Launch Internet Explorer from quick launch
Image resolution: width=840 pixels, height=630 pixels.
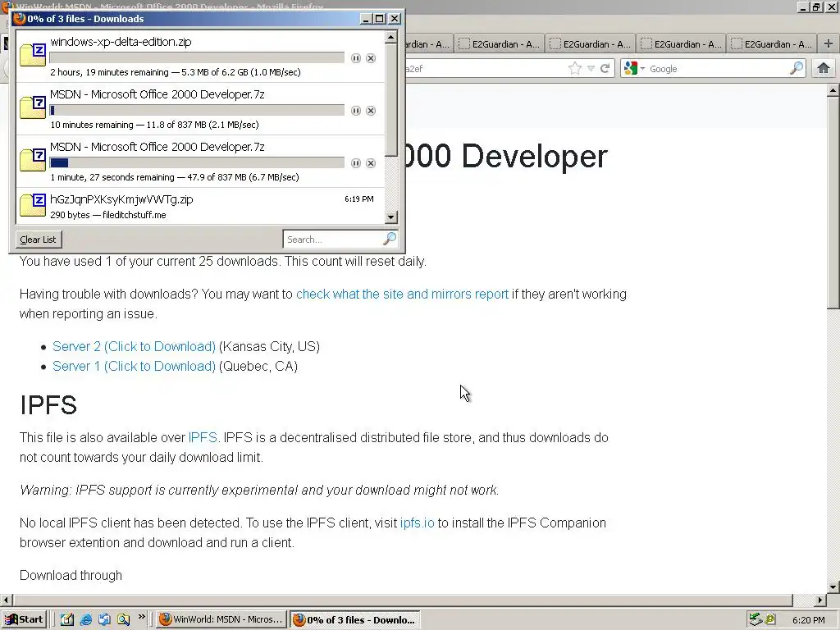click(x=85, y=619)
